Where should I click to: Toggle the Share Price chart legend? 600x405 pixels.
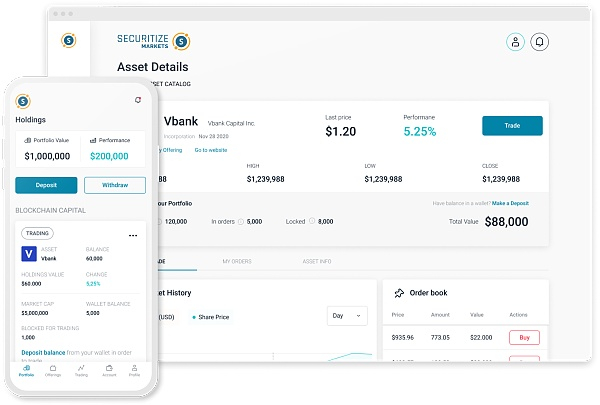pos(210,317)
